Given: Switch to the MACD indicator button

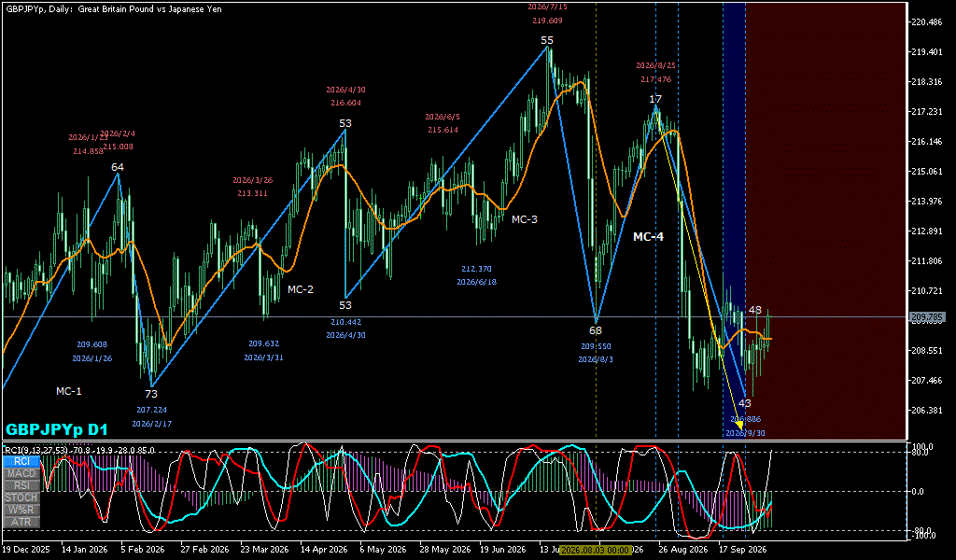Looking at the screenshot, I should (21, 473).
